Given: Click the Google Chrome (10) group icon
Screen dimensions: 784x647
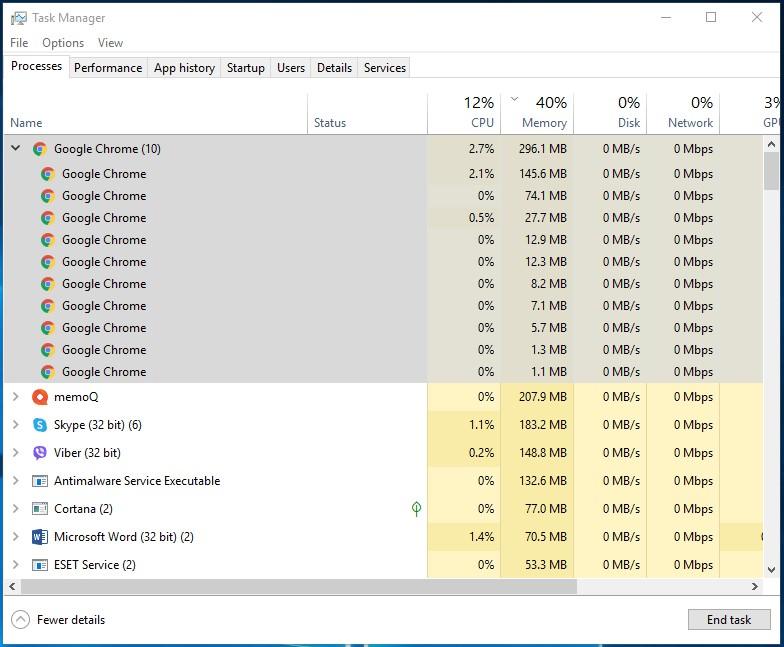Looking at the screenshot, I should (40, 149).
